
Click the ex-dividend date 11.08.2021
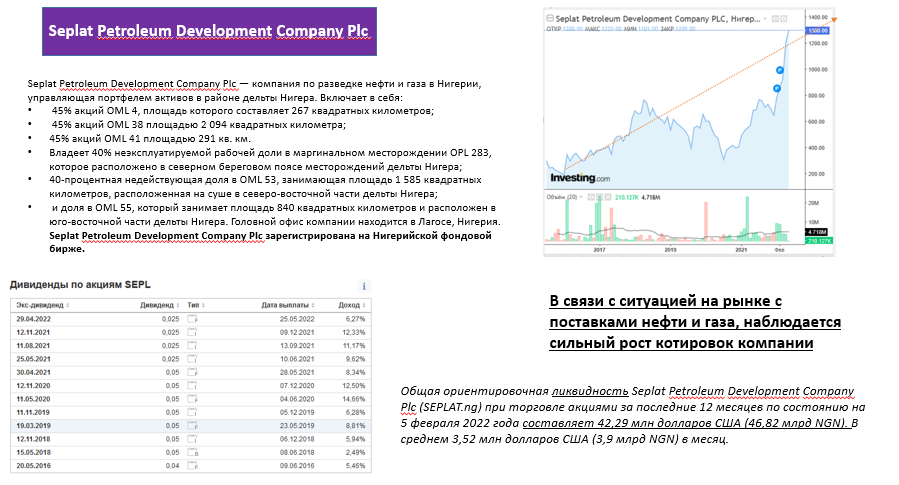point(33,345)
